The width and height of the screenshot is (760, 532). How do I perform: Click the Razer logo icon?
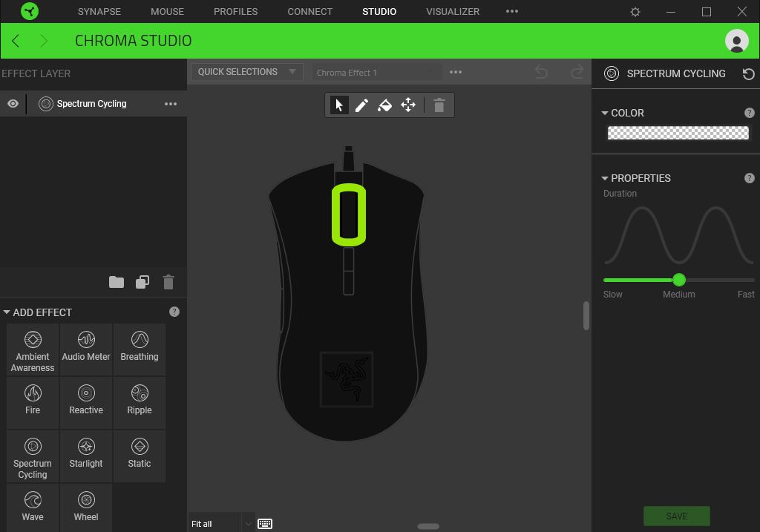click(30, 11)
